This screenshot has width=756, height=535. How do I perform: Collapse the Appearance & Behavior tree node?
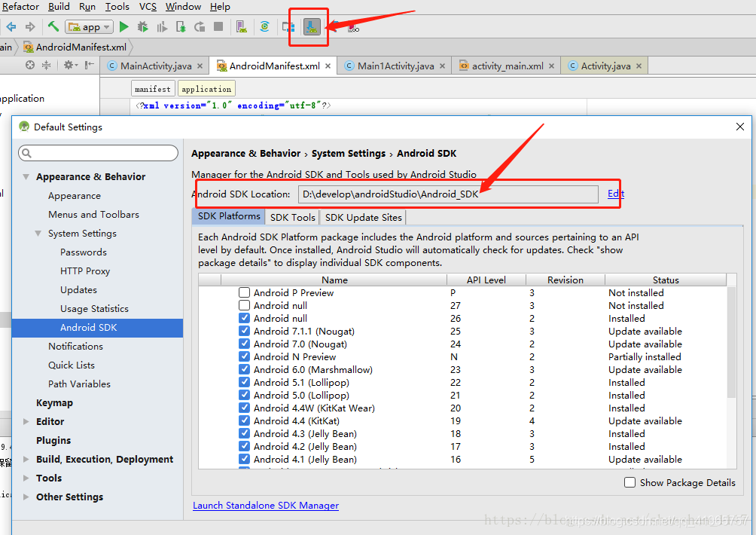(26, 176)
